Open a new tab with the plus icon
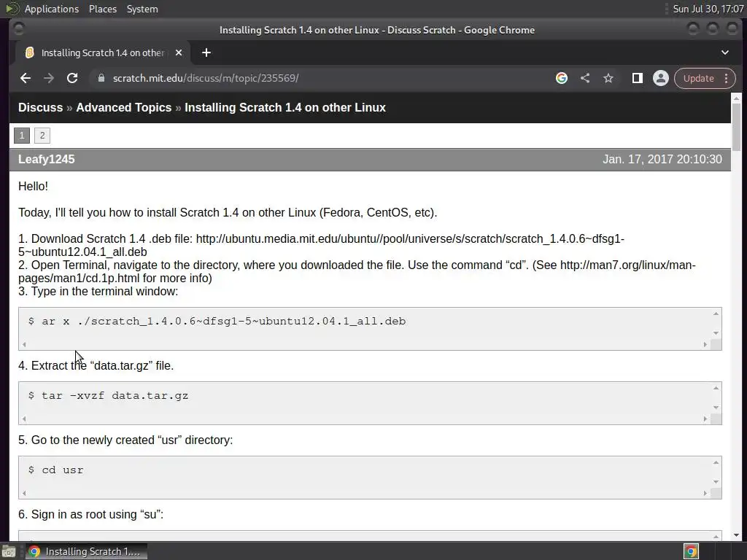Viewport: 747px width, 560px height. (206, 52)
